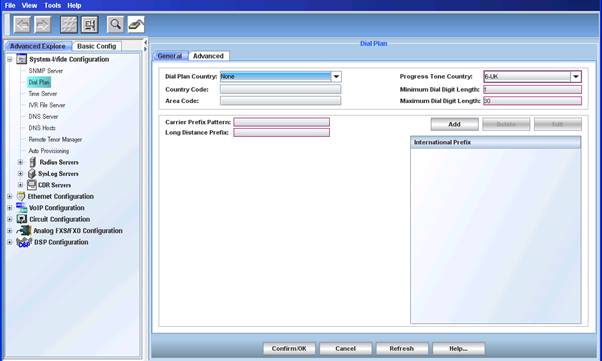
Task: Click the Back arrow toolbar icon
Action: click(23, 25)
